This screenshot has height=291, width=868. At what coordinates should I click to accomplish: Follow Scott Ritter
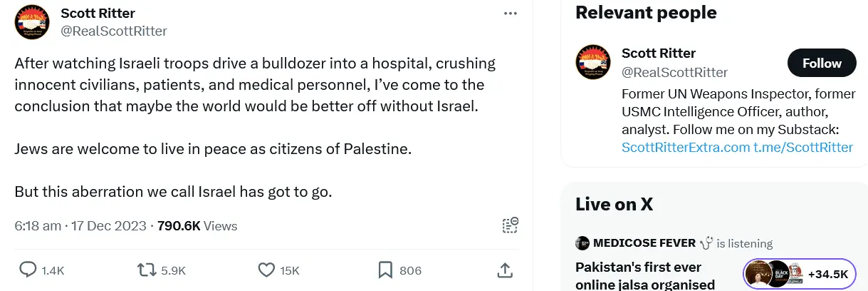click(822, 63)
